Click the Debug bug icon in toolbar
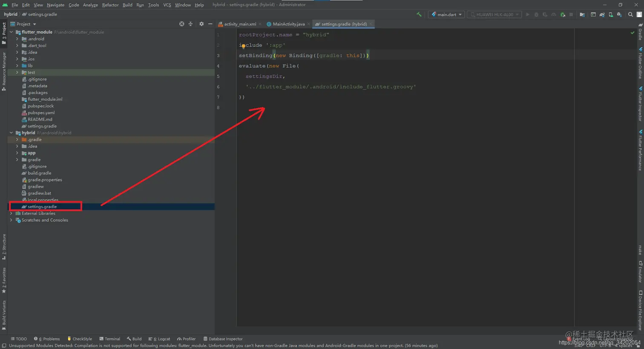The height and width of the screenshot is (349, 644). [x=536, y=14]
